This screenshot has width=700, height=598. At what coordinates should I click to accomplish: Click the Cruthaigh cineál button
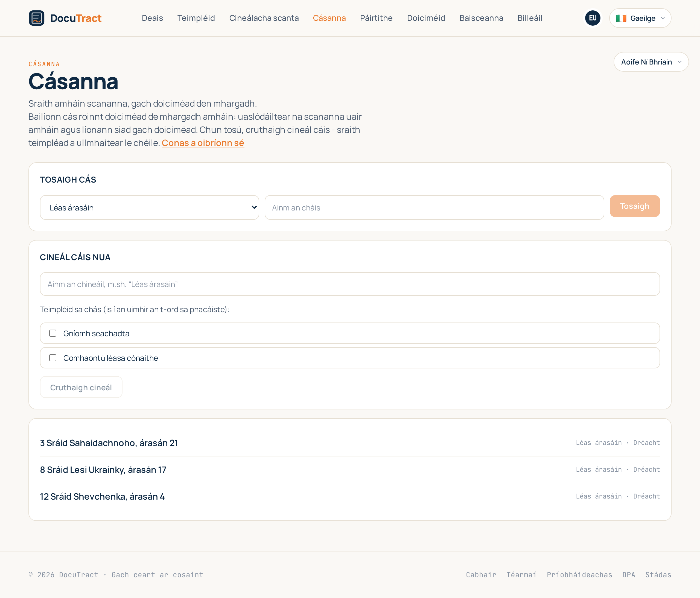pos(81,387)
